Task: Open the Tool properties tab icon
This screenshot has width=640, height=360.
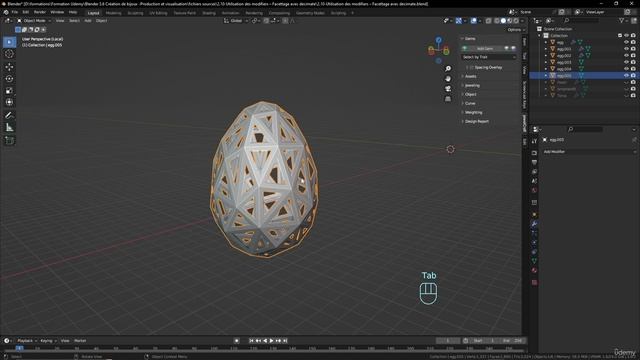Action: coord(534,141)
